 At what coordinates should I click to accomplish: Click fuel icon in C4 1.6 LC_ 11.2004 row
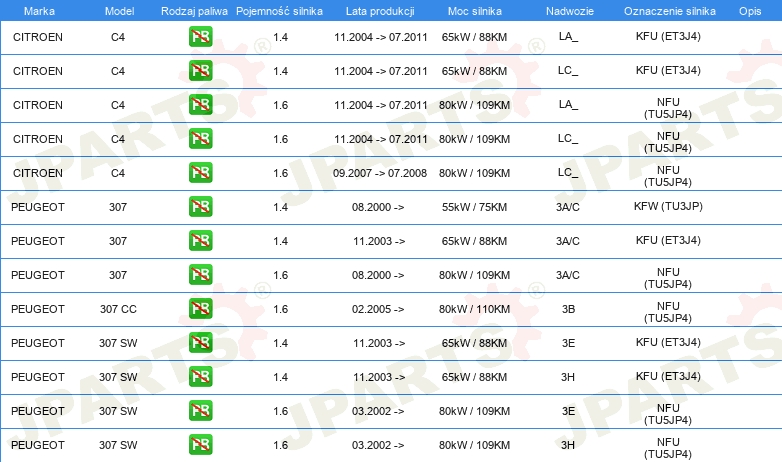tap(200, 138)
